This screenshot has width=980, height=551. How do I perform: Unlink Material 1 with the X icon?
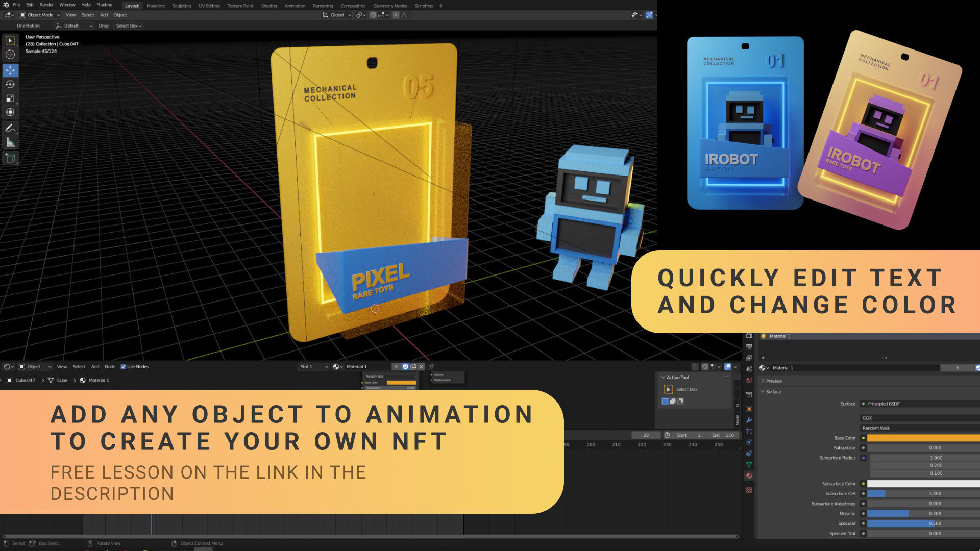click(422, 367)
